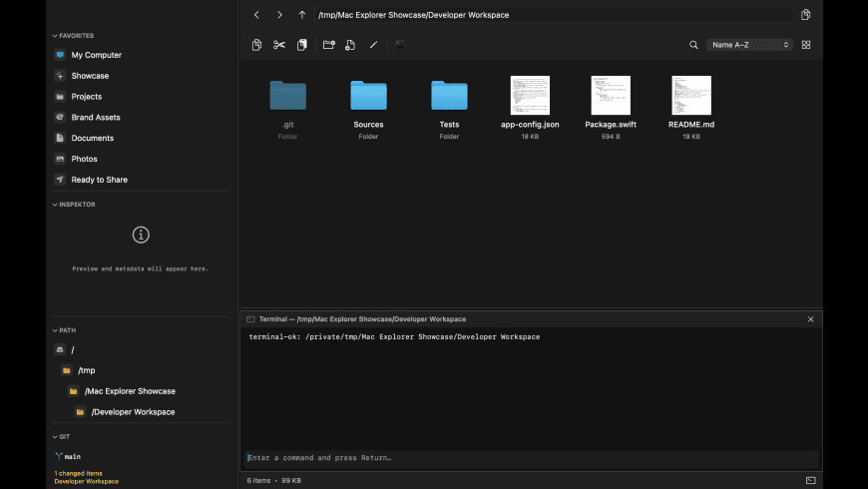Collapse the Git section
868x489 pixels.
(55, 437)
